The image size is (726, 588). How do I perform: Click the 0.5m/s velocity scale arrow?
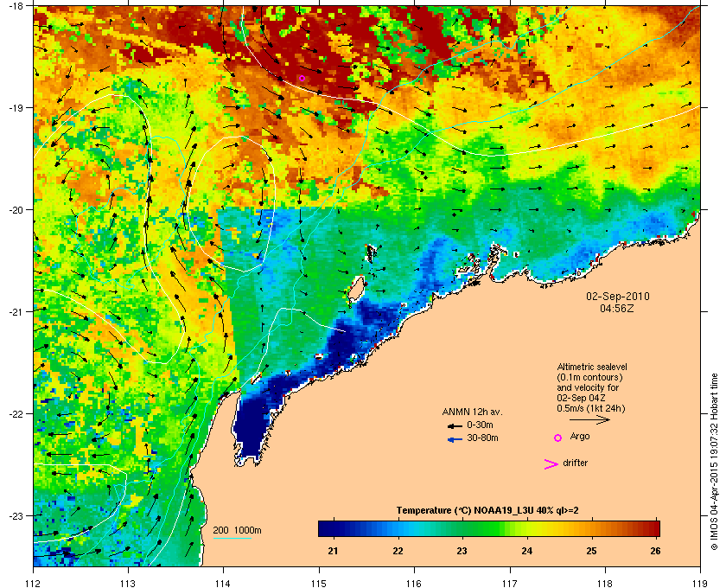click(589, 420)
